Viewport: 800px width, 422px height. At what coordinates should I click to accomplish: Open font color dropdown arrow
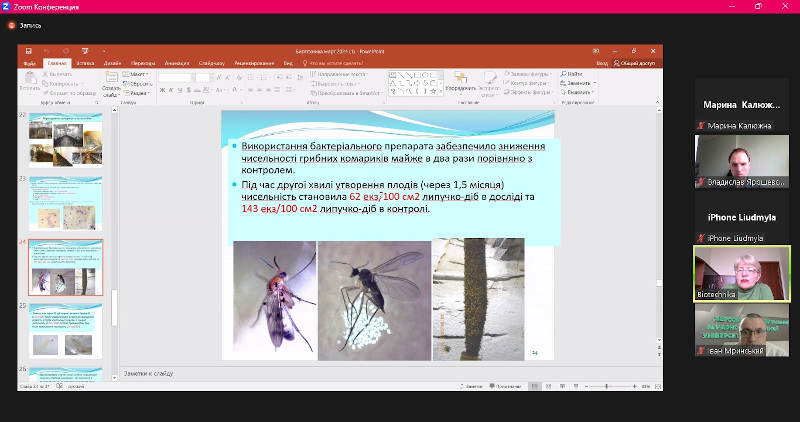click(240, 90)
